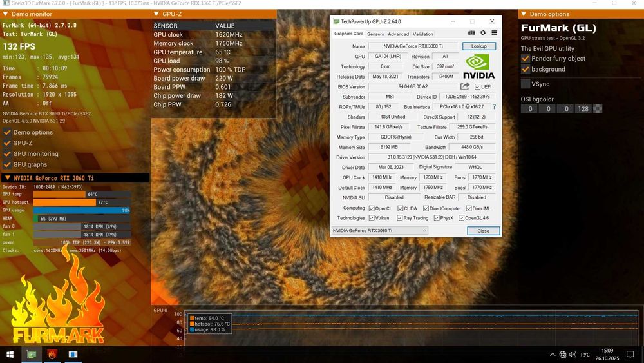
Task: Uncheck GPU-Z in Demo monitor panel
Action: (x=7, y=143)
